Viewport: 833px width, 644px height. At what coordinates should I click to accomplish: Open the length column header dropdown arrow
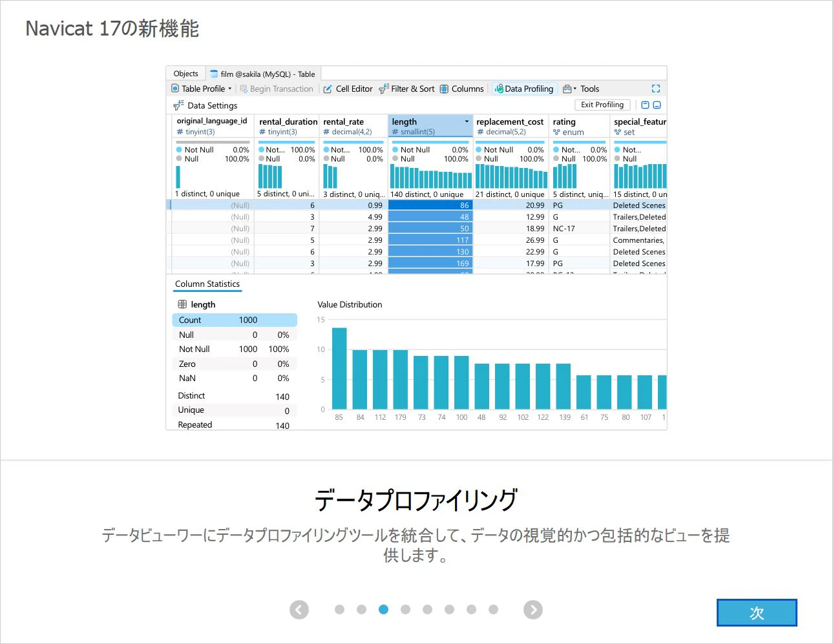click(x=467, y=121)
